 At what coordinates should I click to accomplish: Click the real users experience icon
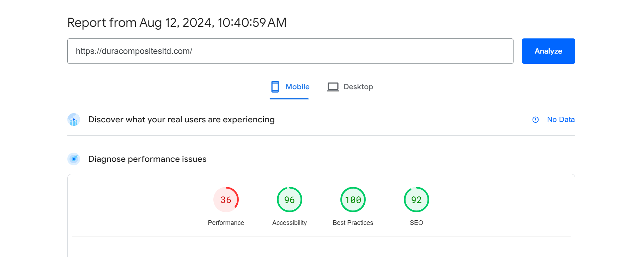coord(74,120)
